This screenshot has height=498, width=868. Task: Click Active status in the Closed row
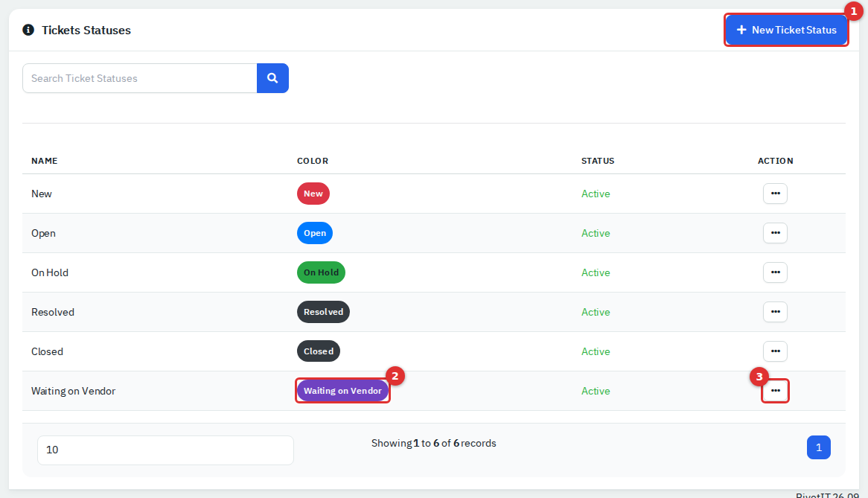point(596,351)
